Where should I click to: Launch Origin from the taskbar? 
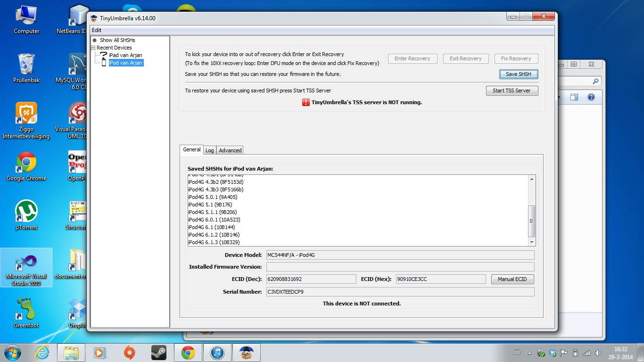129,352
